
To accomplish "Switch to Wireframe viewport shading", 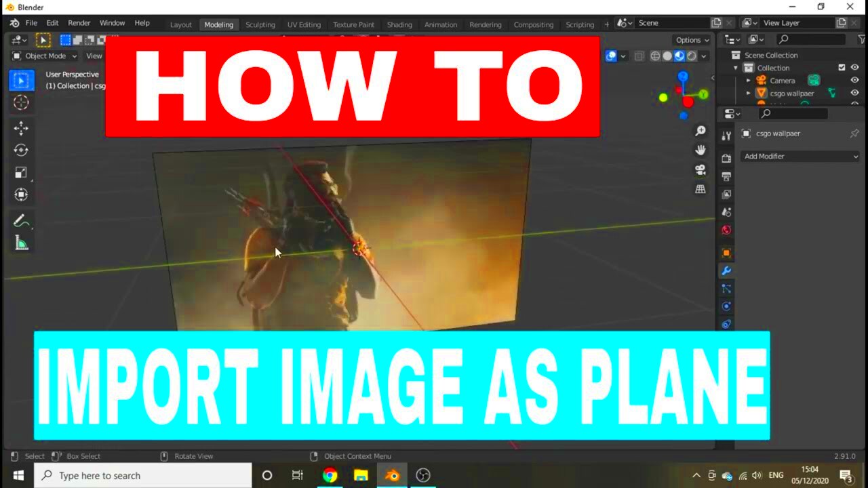I will coord(655,56).
